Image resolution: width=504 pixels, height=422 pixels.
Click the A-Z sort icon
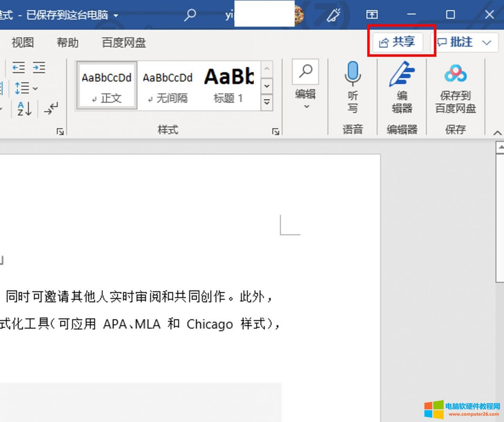point(24,109)
